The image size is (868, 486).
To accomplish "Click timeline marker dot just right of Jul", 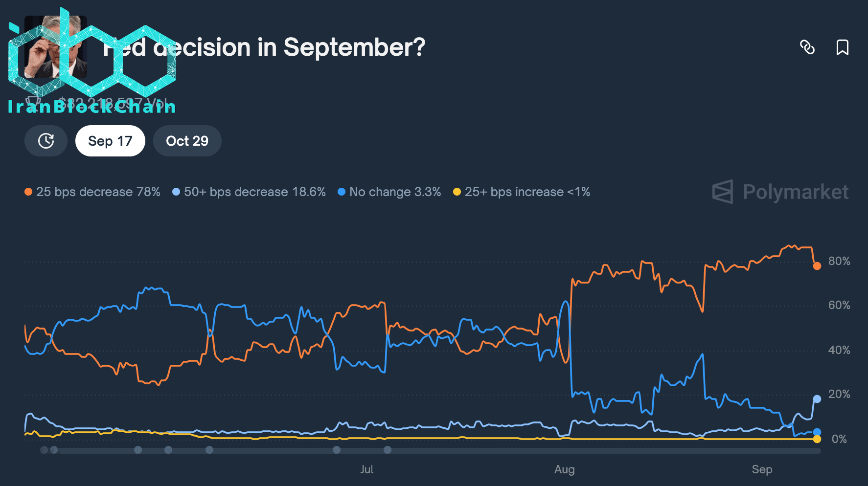I will (388, 450).
